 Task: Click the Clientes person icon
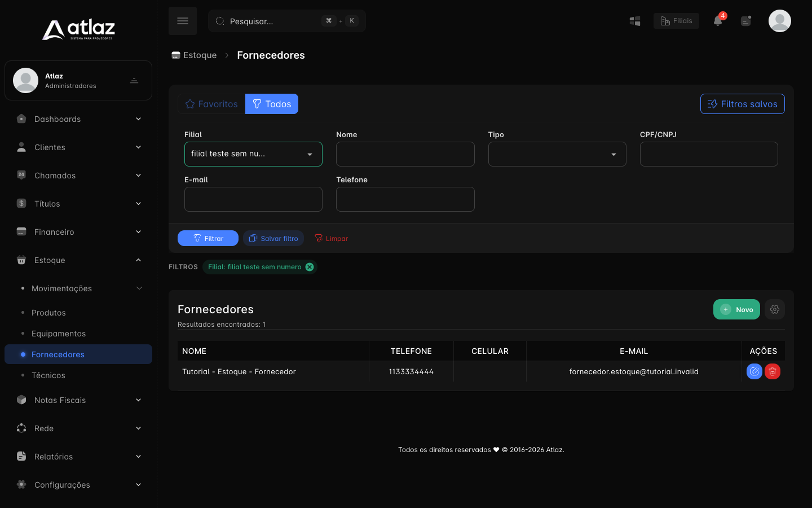coord(21,147)
